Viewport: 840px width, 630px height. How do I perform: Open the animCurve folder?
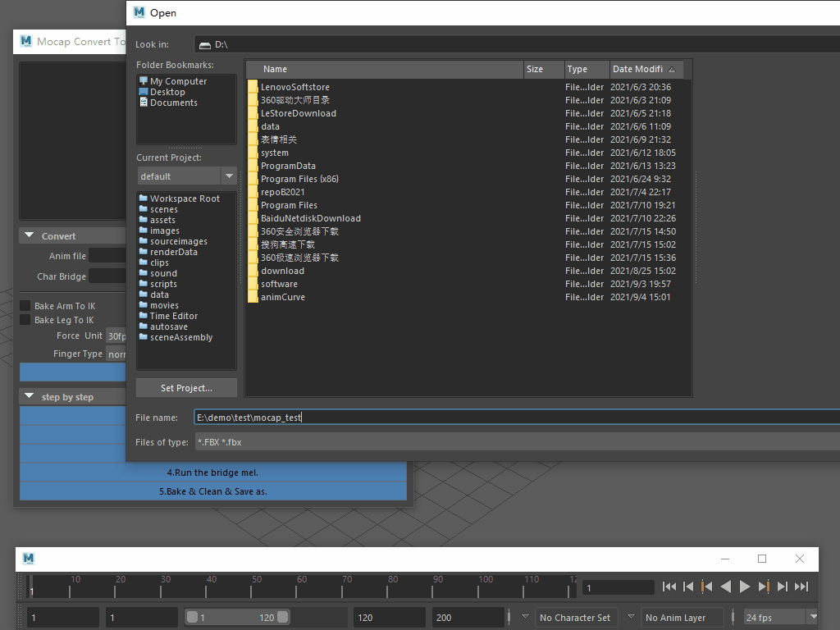tap(282, 297)
